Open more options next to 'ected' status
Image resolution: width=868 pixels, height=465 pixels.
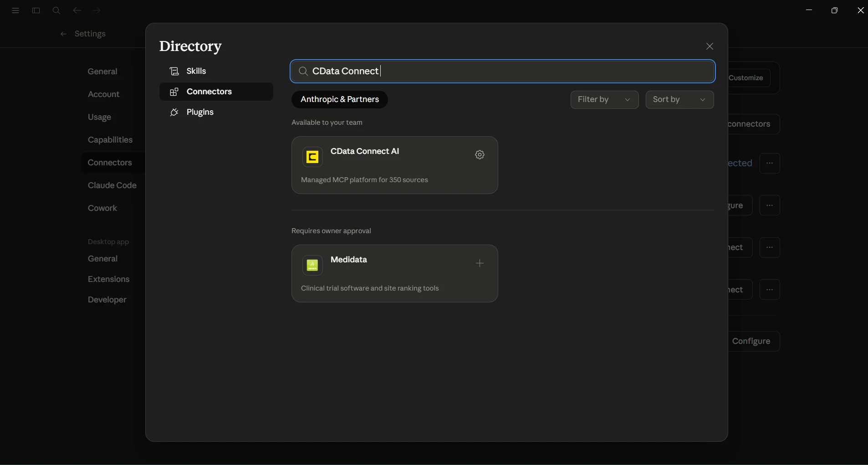pos(770,163)
